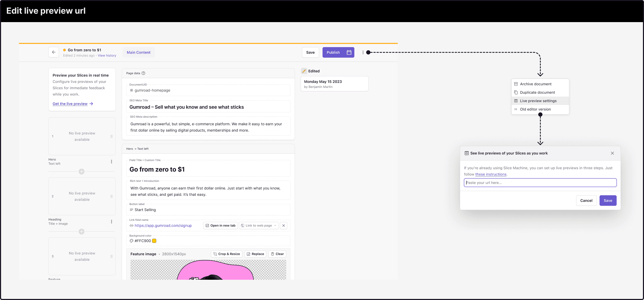The height and width of the screenshot is (300, 644).
Task: Open Hero slice three-dot menu
Action: [112, 162]
